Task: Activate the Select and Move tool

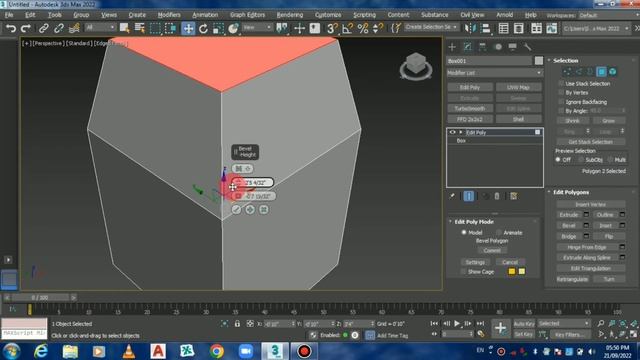Action: click(x=188, y=28)
